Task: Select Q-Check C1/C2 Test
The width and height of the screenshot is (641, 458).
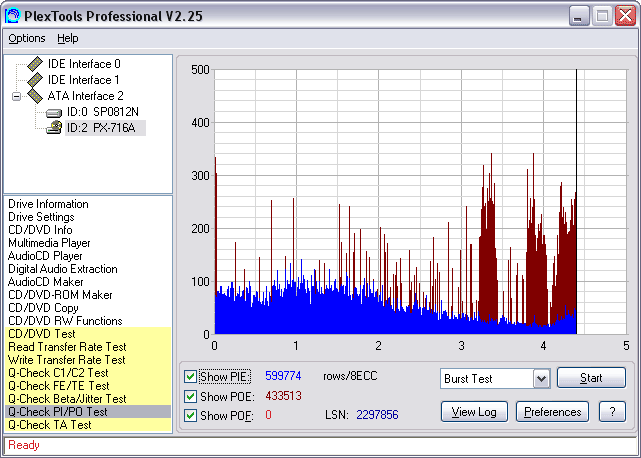Action: [88, 373]
